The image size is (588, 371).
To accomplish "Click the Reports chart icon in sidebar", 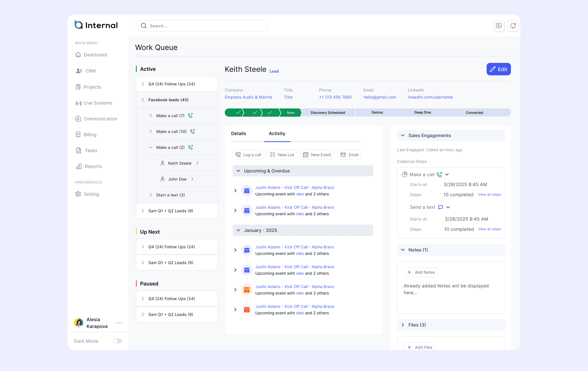I will click(x=78, y=167).
